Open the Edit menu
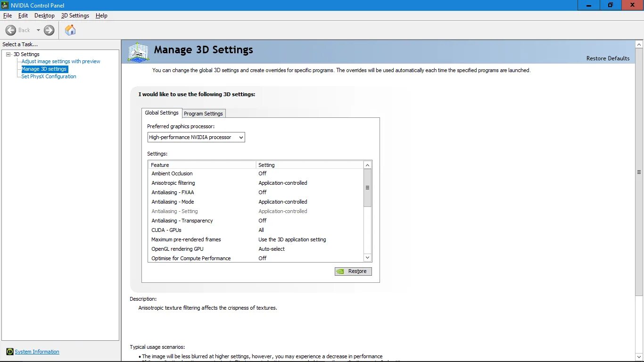Screen dimensions: 644x362 pos(23,16)
